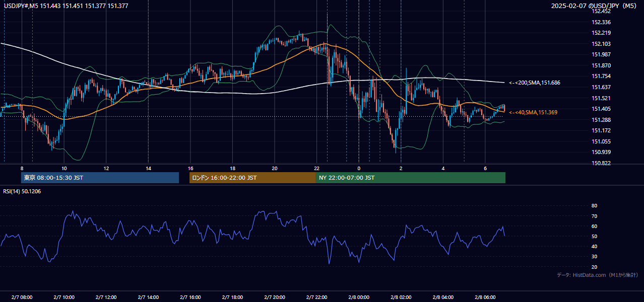The height and width of the screenshot is (302, 644).
Task: Click RSI scale value 80
Action: (595, 206)
